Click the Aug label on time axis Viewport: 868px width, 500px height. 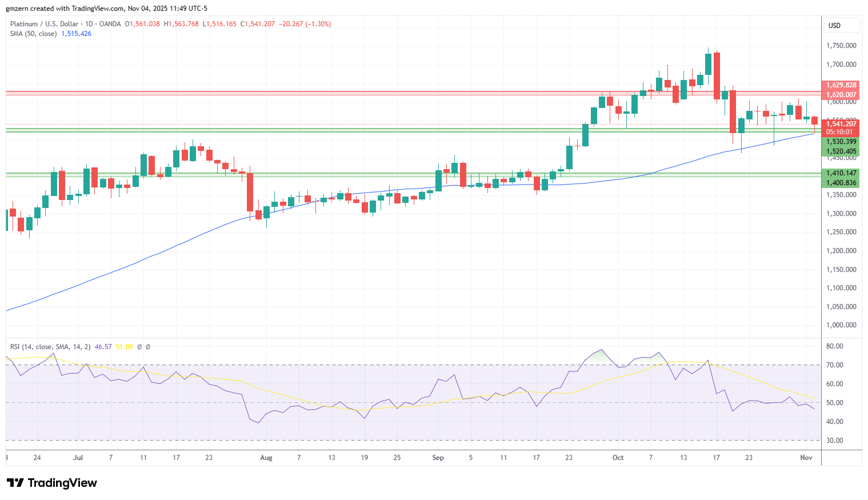[x=266, y=458]
